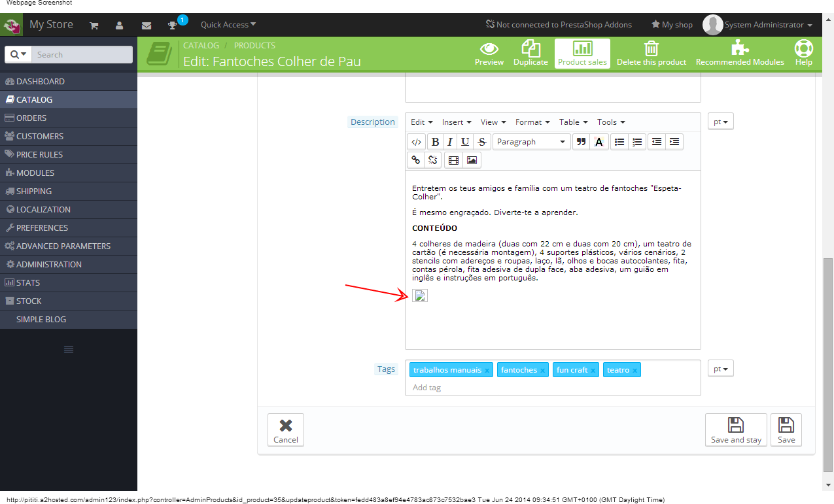Screen dimensions: 834x504
Task: Click Delete this product trash icon
Action: click(652, 54)
